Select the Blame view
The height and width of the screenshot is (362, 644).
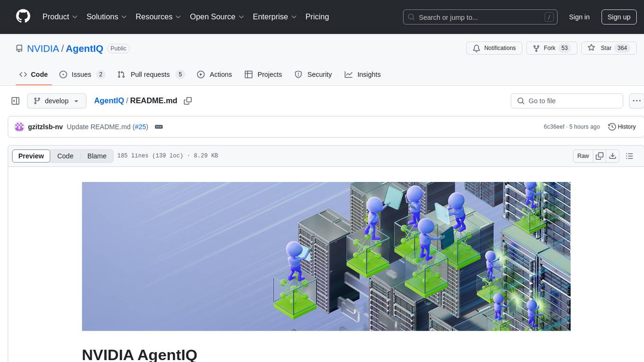(x=97, y=156)
